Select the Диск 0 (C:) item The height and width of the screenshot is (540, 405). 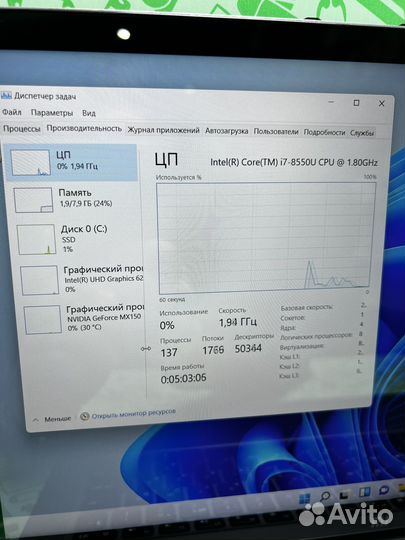tap(79, 239)
